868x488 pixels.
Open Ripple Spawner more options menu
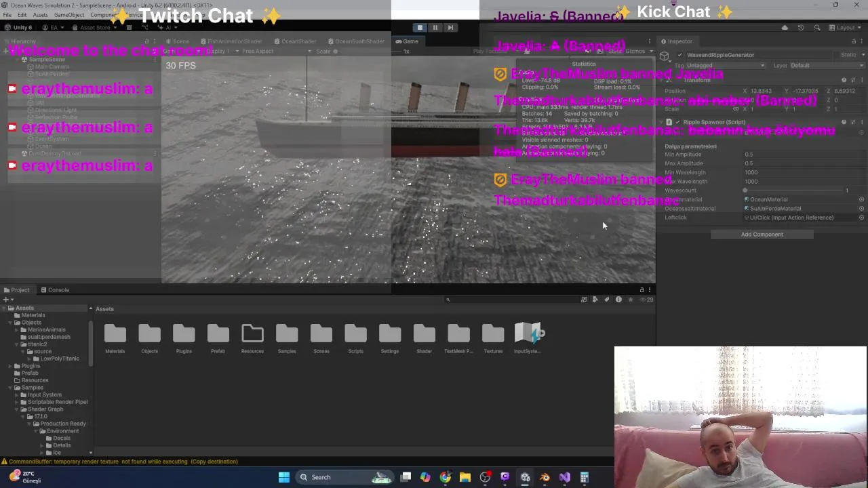point(862,123)
